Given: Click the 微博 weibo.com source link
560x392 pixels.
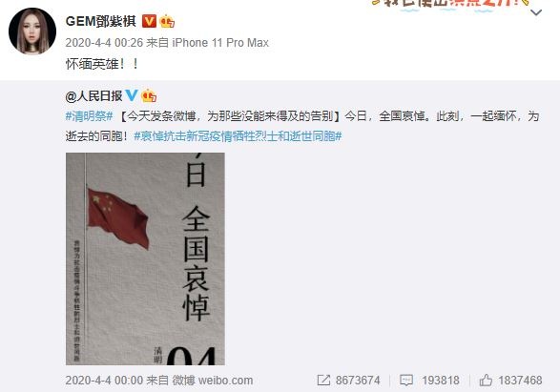Looking at the screenshot, I should (213, 381).
